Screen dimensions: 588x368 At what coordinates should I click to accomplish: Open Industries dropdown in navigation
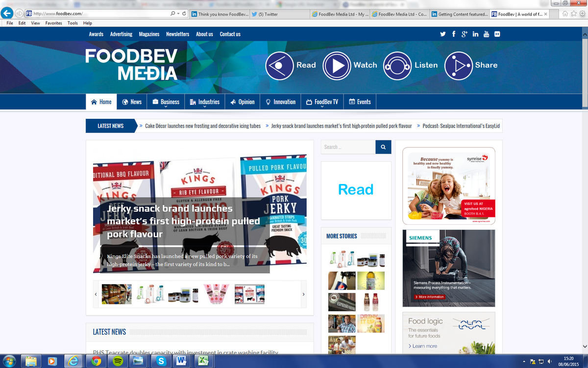tap(204, 102)
